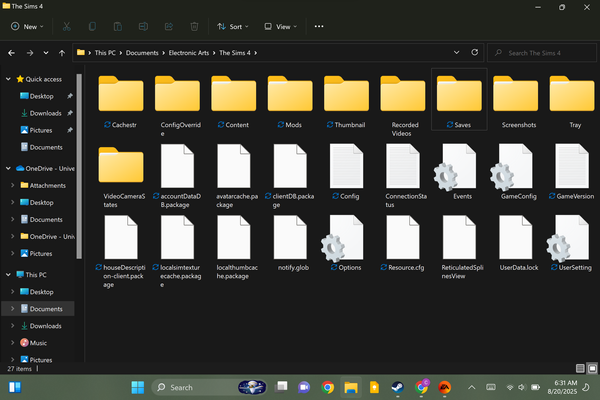Expand address bar history dropdown

pyautogui.click(x=457, y=52)
